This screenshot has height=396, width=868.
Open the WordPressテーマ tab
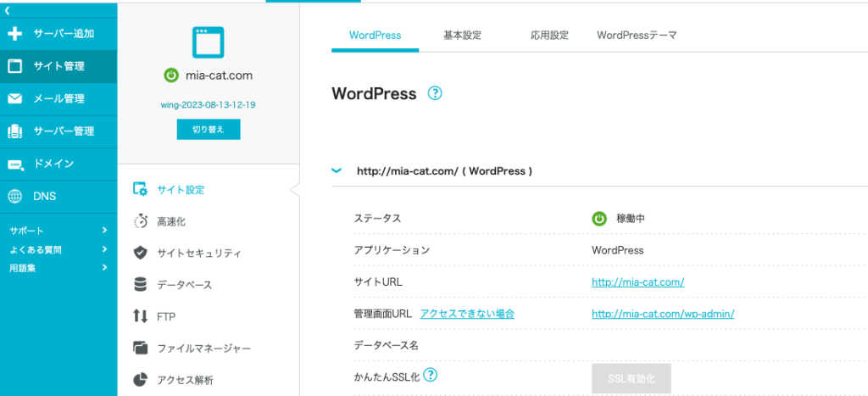[x=637, y=36]
